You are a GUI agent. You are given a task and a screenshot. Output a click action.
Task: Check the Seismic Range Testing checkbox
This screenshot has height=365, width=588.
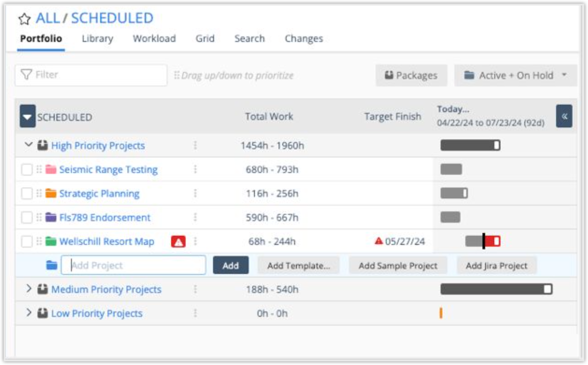[x=27, y=170]
